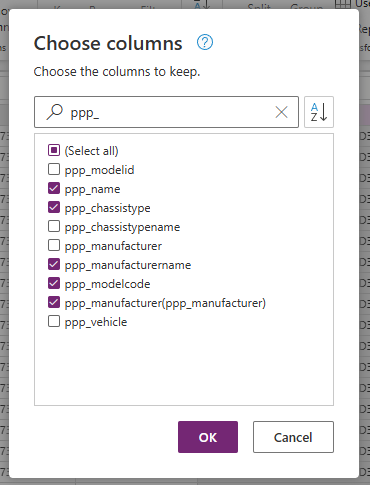Click the ppp_manufacturername label text

tap(128, 265)
